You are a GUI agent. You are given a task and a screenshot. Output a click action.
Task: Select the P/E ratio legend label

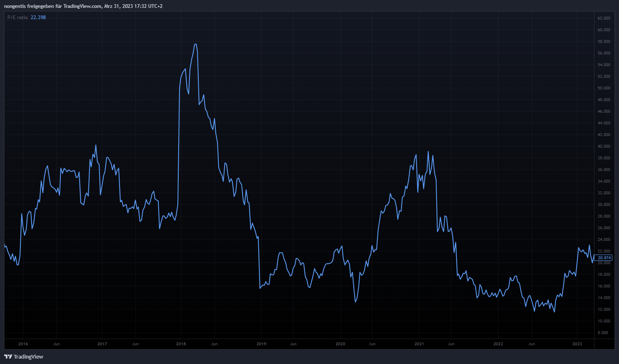(17, 17)
